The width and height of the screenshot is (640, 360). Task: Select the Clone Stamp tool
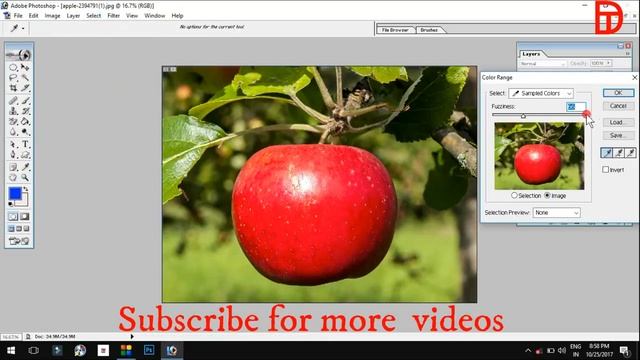(13, 111)
